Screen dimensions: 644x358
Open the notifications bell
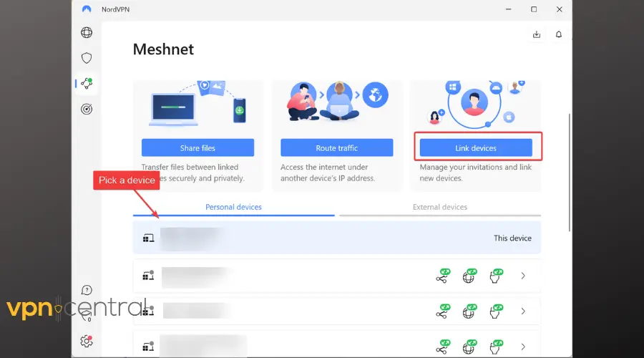[x=559, y=34]
